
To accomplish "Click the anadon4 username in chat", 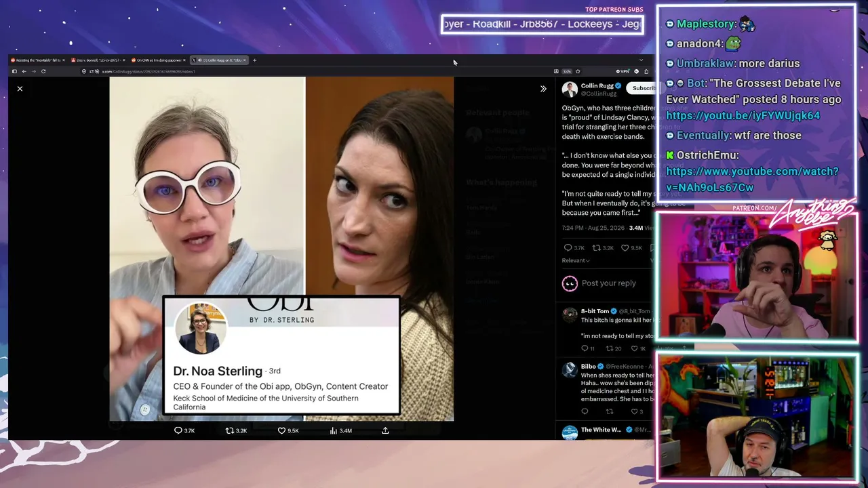I will point(700,44).
